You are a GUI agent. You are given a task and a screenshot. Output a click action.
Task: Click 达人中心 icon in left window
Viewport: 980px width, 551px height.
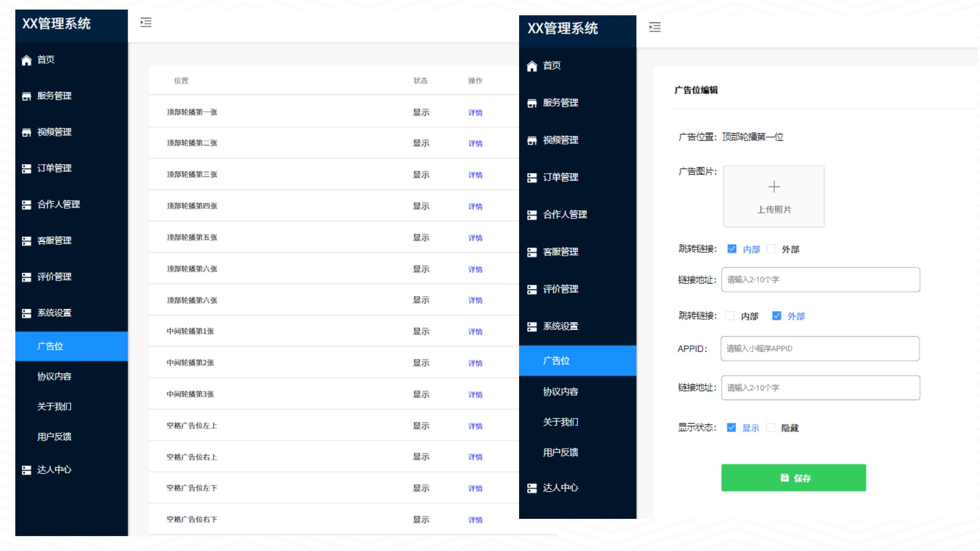pos(26,470)
